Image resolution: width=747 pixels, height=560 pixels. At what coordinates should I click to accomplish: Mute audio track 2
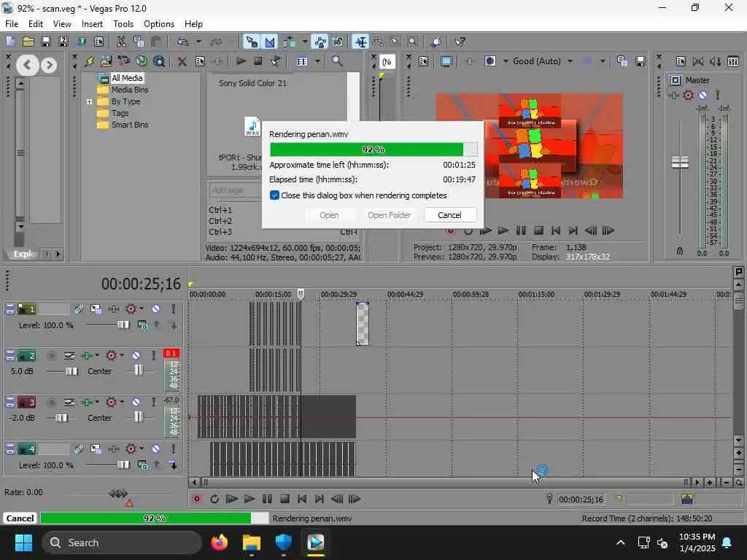coord(136,355)
